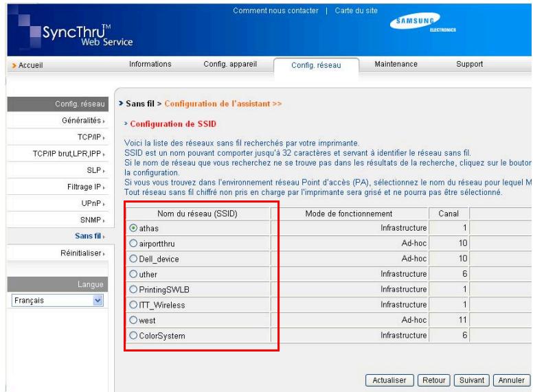Open TCP/IP sidebar entry
Image resolution: width=533 pixels, height=392 pixels.
pos(91,137)
